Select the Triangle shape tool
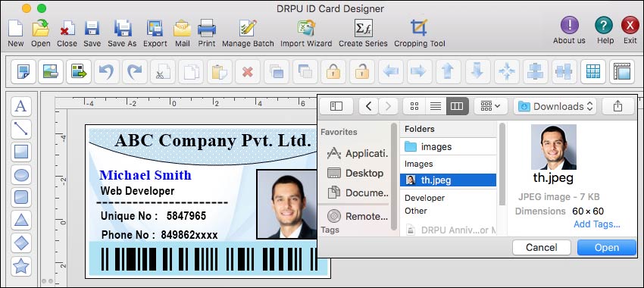Screen dimensions: 644x288 21,221
